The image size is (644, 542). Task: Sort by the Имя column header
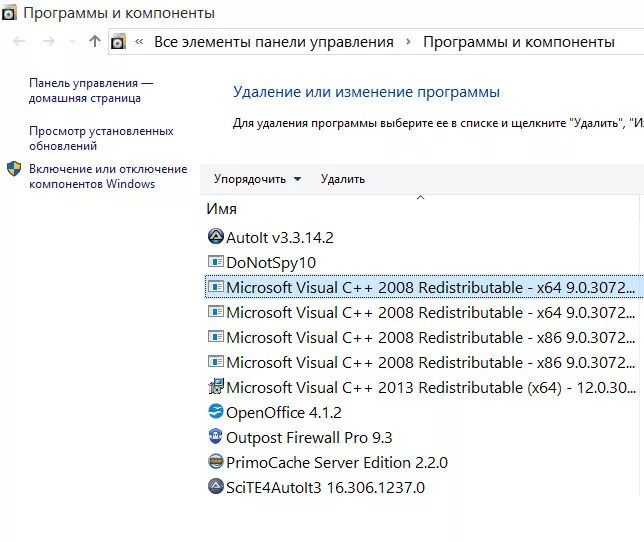[x=222, y=209]
